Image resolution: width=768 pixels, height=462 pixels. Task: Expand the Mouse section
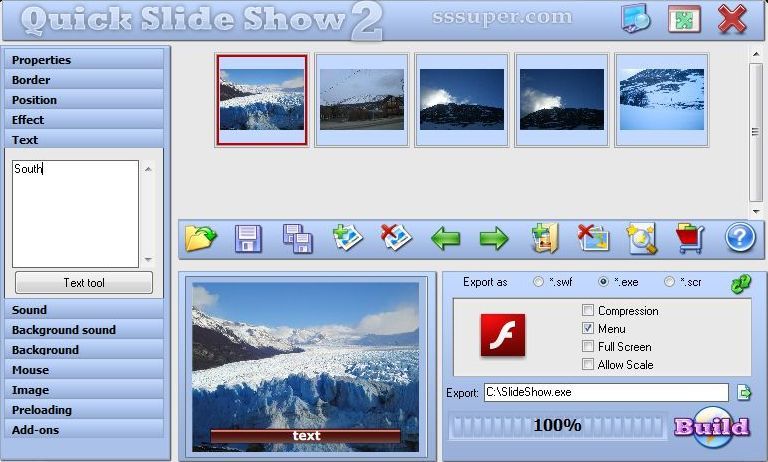click(84, 370)
